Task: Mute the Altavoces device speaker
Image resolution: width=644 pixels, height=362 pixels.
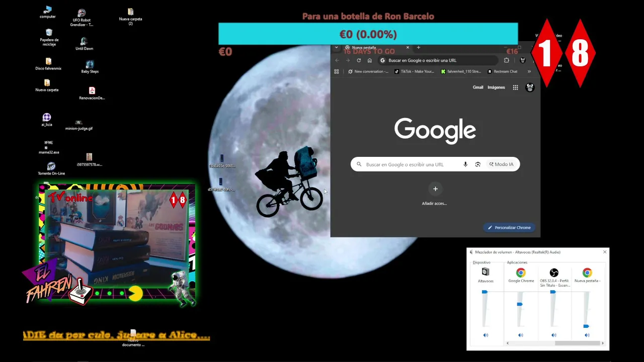Action: tap(486, 335)
